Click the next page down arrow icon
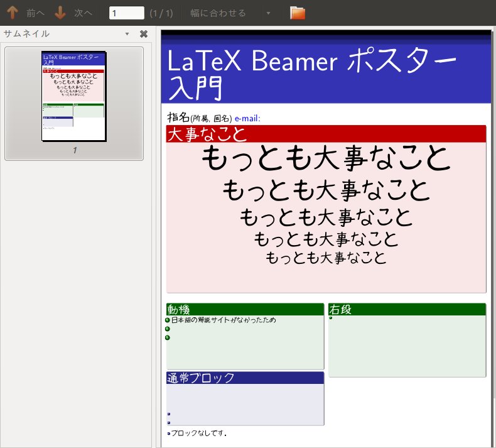The image size is (496, 448). [60, 13]
